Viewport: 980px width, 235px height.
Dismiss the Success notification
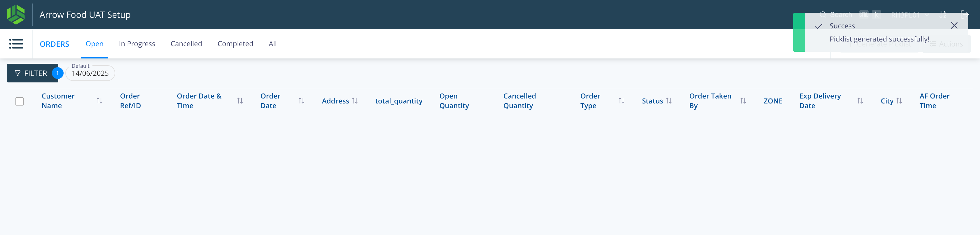click(x=954, y=25)
